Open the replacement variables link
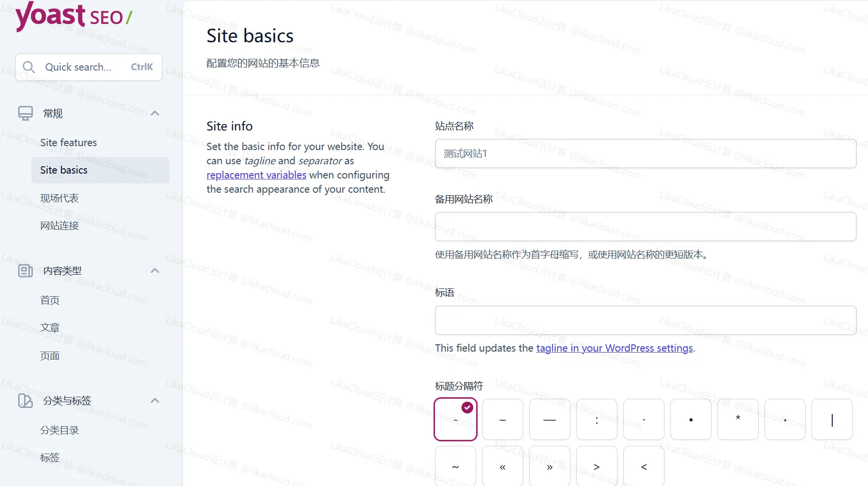The image size is (868, 486). point(256,175)
